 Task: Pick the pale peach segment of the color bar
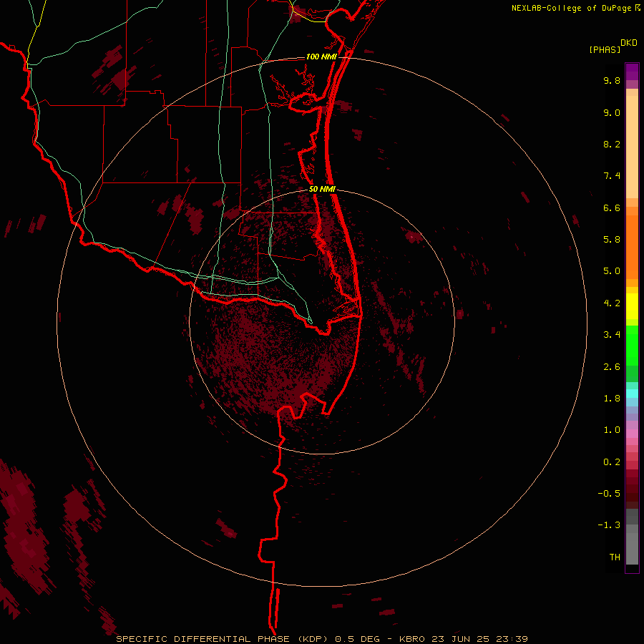coord(632,147)
